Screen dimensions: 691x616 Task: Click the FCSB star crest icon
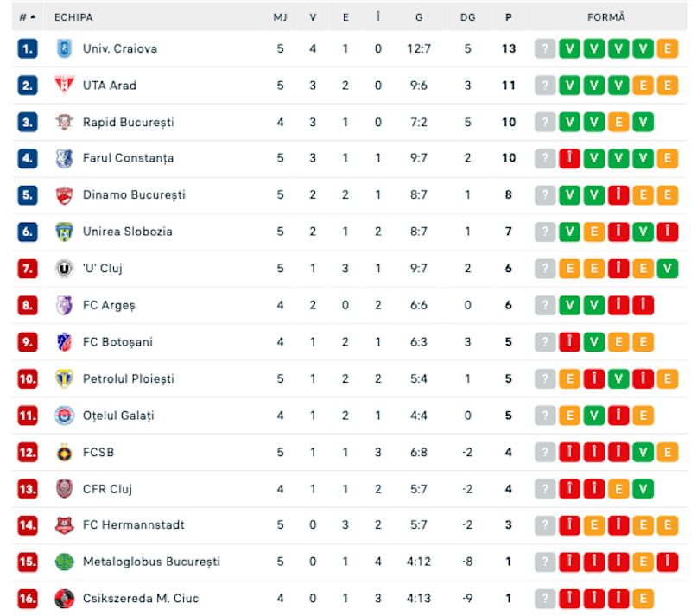pyautogui.click(x=64, y=452)
